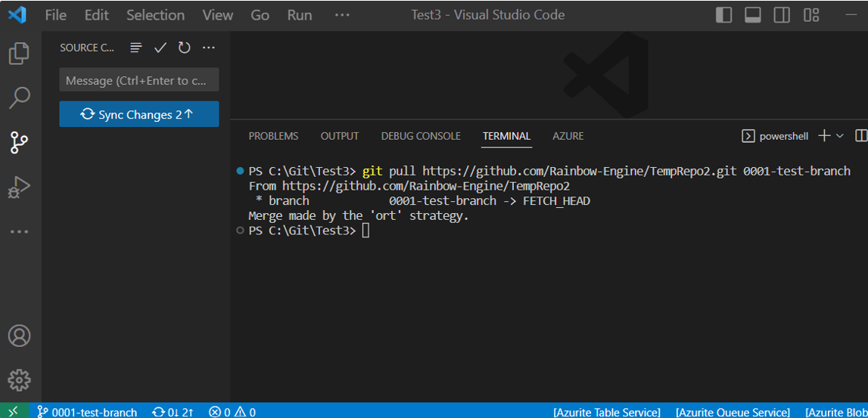Open Source Control more actions menu
Screen dimensions: 868x418
(x=208, y=48)
